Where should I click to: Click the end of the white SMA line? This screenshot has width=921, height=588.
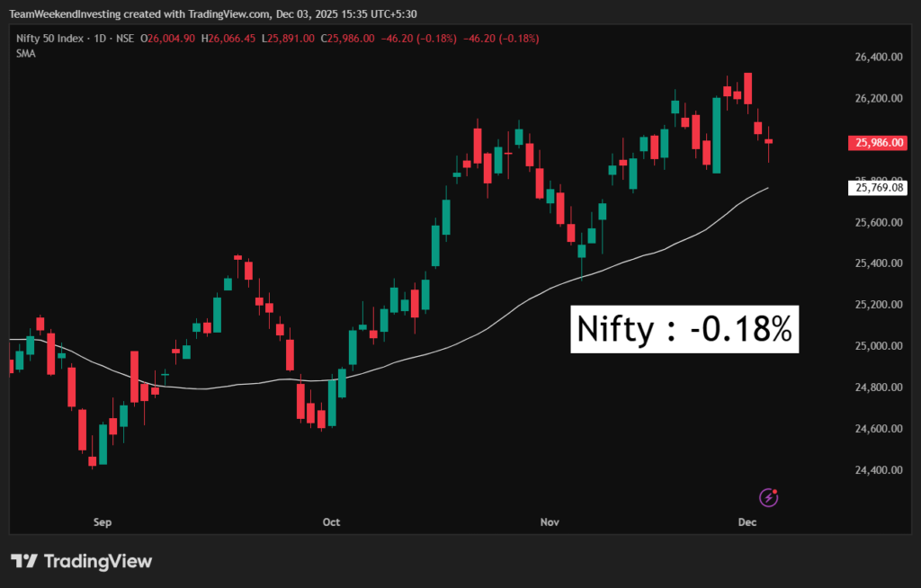pyautogui.click(x=767, y=188)
